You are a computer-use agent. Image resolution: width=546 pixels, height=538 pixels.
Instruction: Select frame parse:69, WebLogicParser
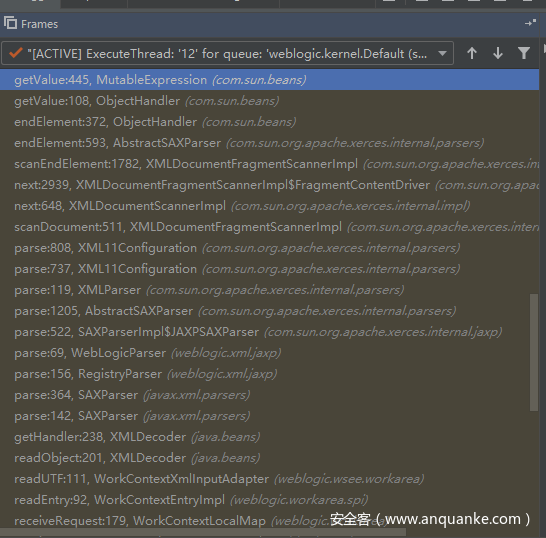[270, 353]
